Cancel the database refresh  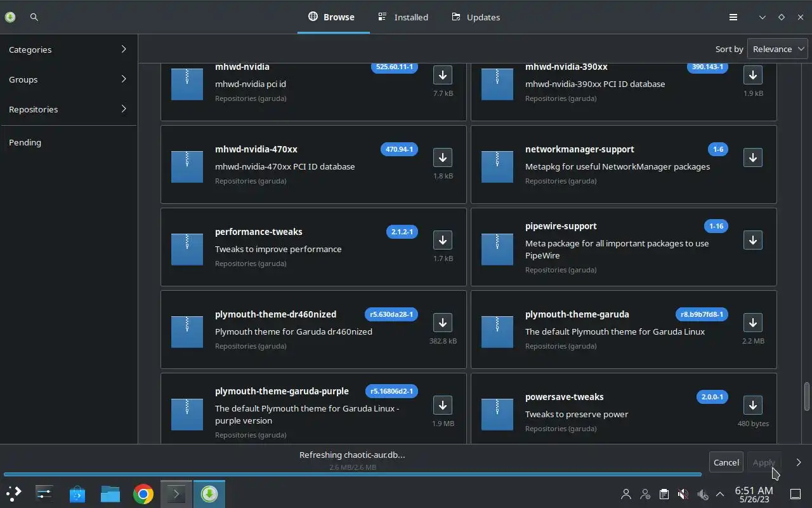726,462
